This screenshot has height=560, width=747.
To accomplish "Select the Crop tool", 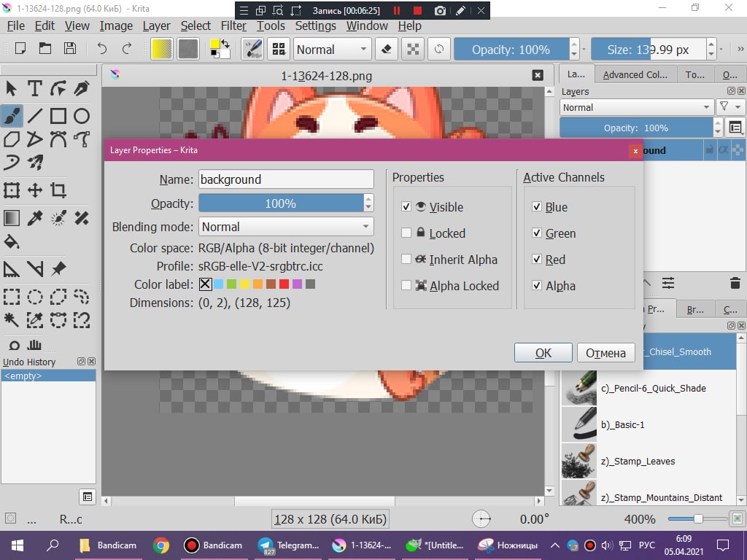I will (58, 190).
